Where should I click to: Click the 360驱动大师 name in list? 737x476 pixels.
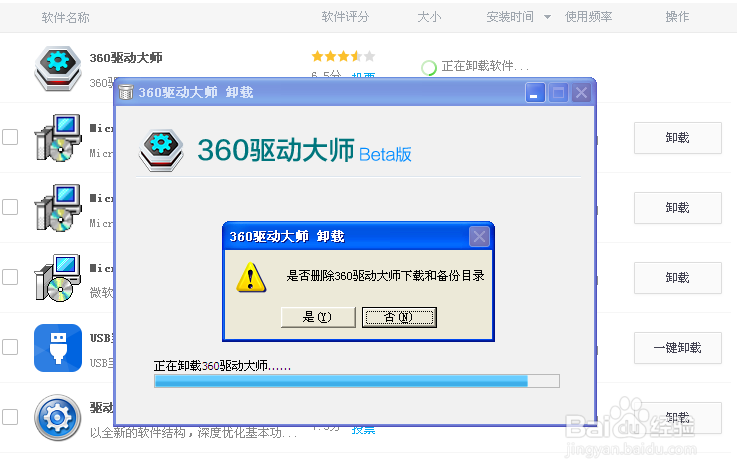126,58
